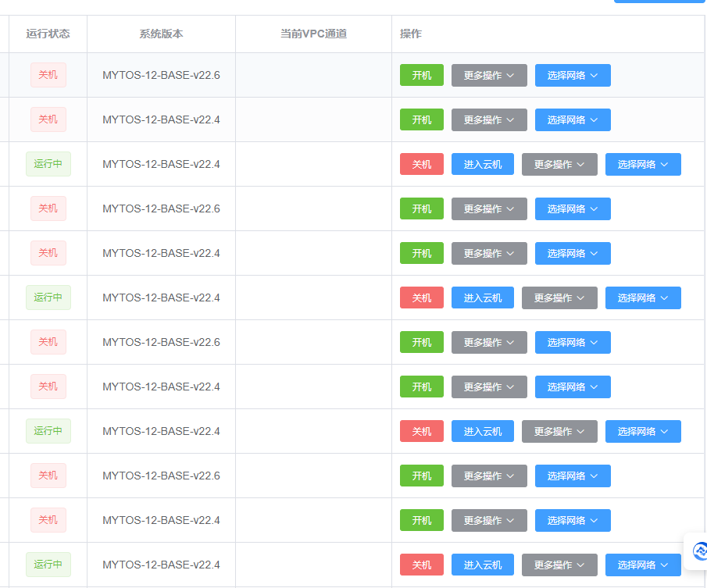This screenshot has height=588, width=707.
Task: Click the 系统版本 column header
Action: coord(161,34)
